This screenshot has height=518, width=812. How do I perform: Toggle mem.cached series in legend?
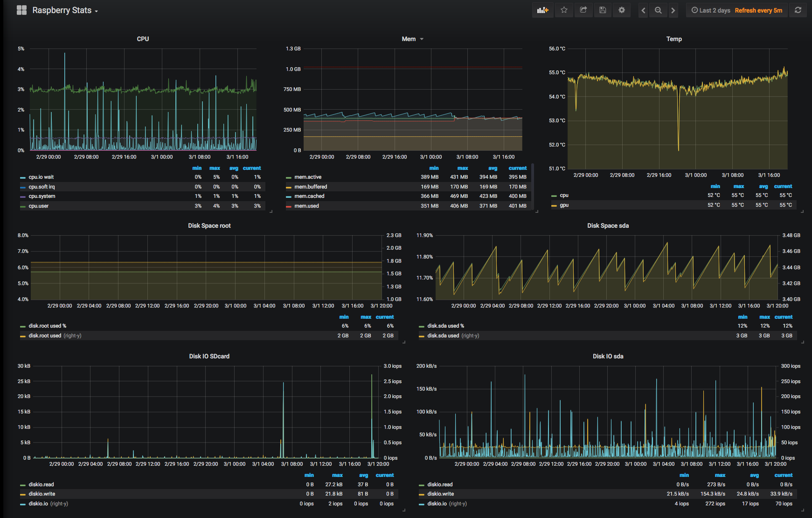tap(309, 196)
